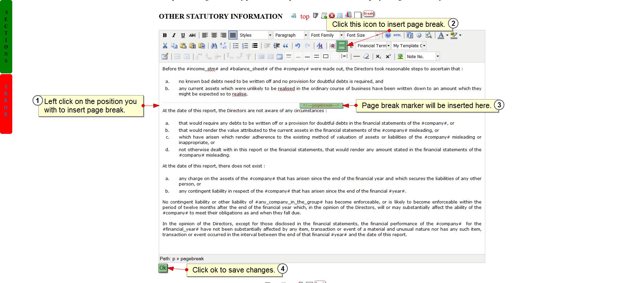Open the ERROR red side tab
644x283 pixels.
6,104
